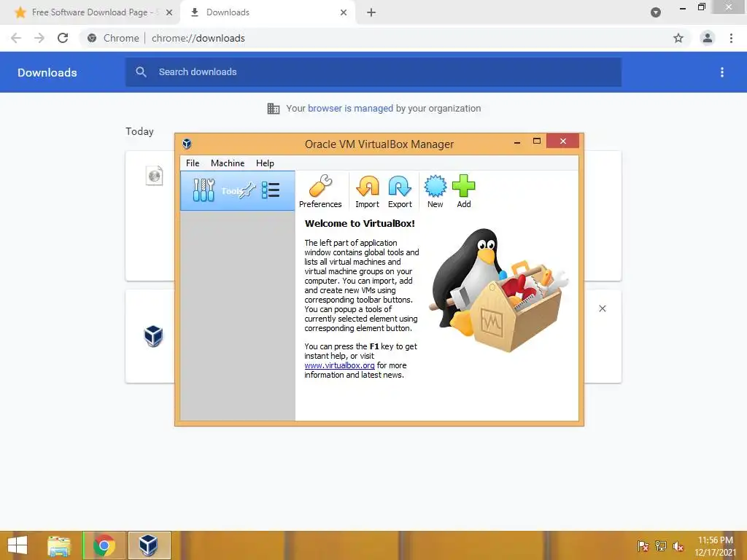Follow the www.virtualbox.org link

339,365
